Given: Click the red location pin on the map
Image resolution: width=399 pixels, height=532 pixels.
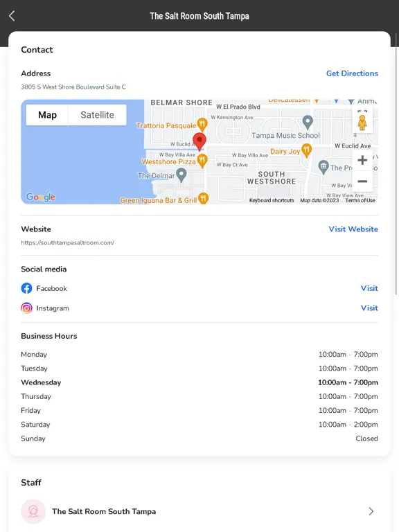Looking at the screenshot, I should pos(199,141).
